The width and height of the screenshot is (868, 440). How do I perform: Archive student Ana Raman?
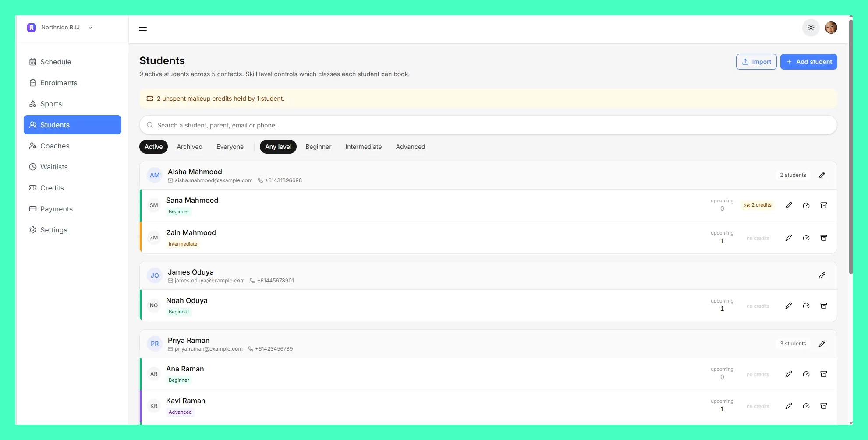point(824,374)
